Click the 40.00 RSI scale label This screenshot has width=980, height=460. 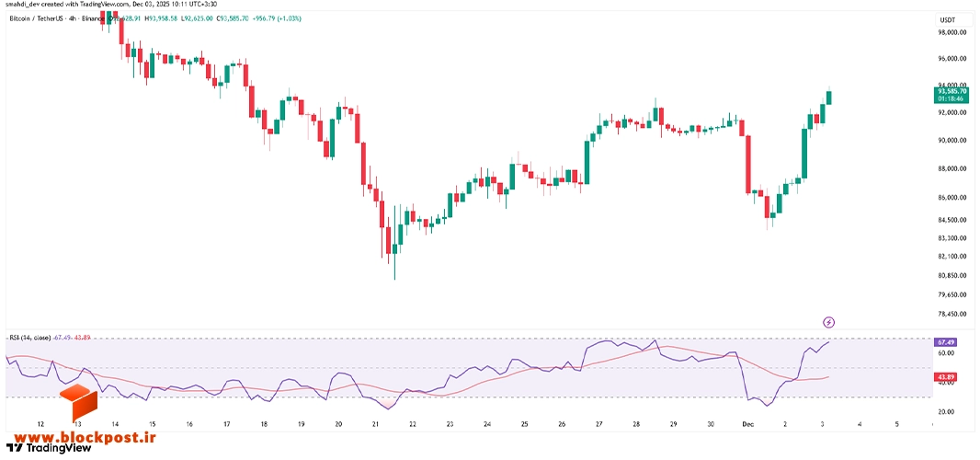[x=946, y=383]
